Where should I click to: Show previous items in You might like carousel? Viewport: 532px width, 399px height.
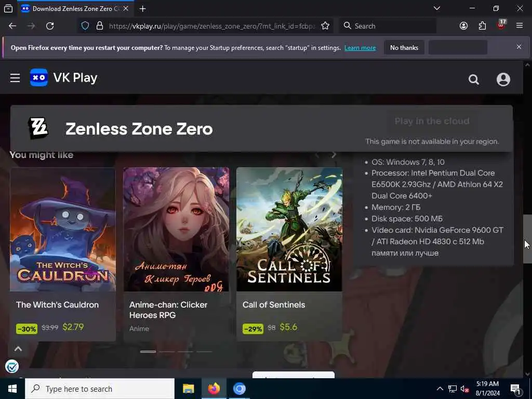(x=317, y=155)
